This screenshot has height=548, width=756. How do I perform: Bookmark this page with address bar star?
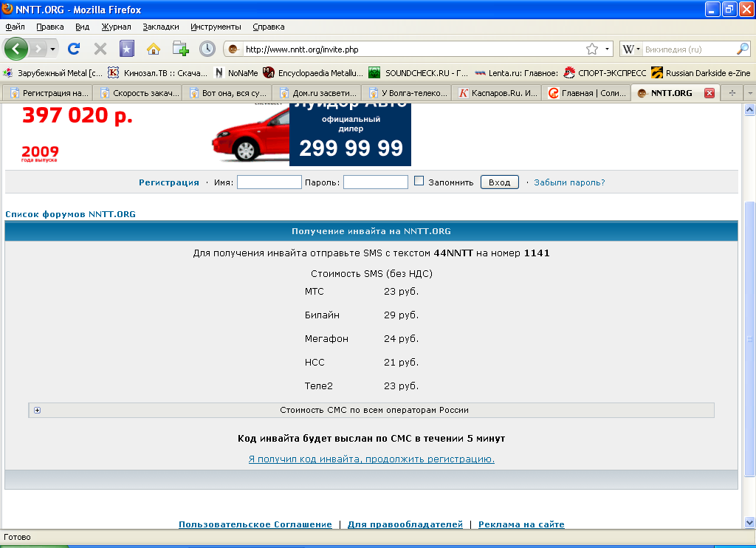pos(591,49)
